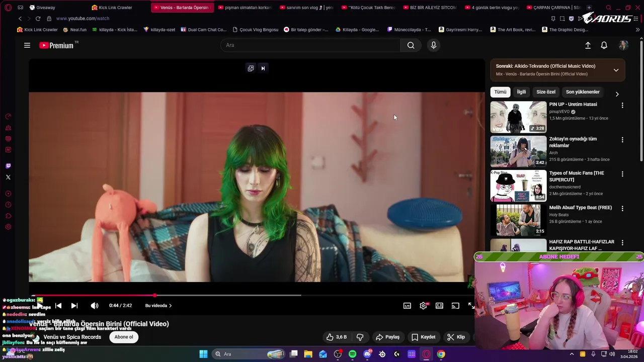Open the Neal.fun bookmark
Image resolution: width=644 pixels, height=362 pixels.
(x=74, y=30)
